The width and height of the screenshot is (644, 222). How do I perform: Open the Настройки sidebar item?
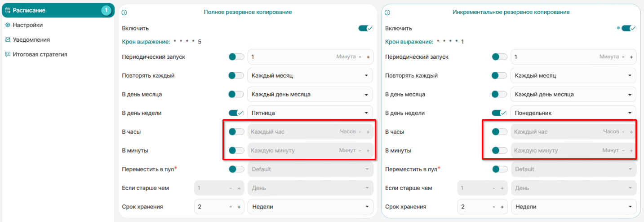tap(27, 25)
